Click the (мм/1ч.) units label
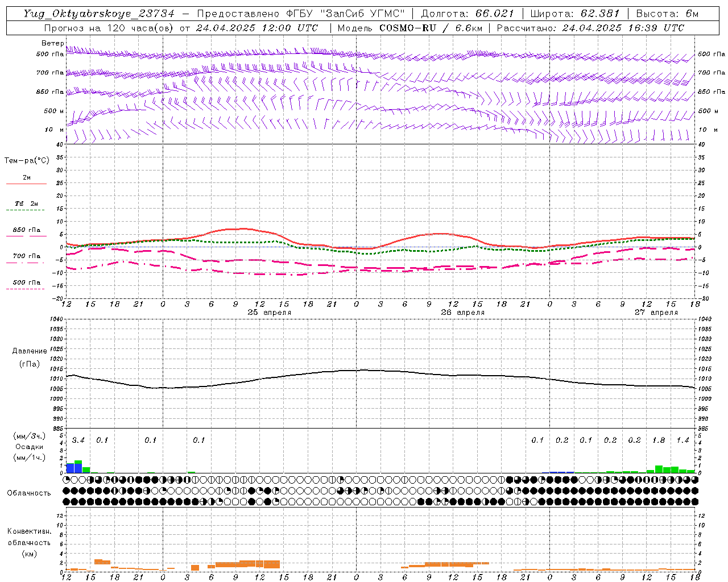This screenshot has width=728, height=582. click(30, 458)
